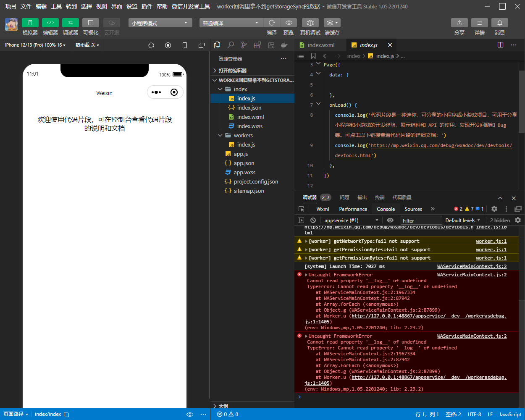The height and width of the screenshot is (420, 525).
Task: Open devtools settings gear
Action: 494,209
